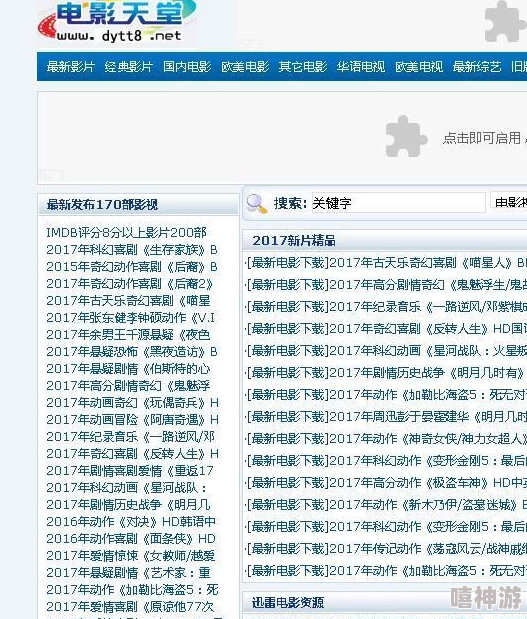Open 2016年动作喜剧《面条侠》 link

point(131,538)
